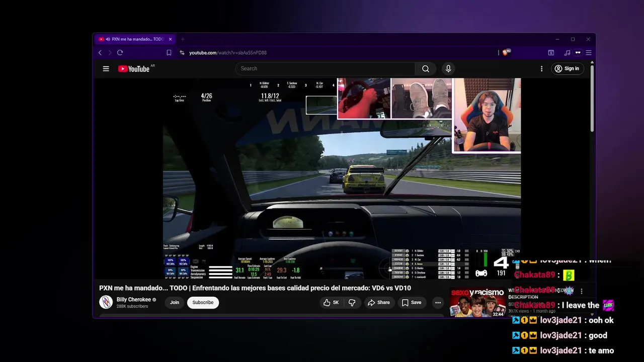This screenshot has width=644, height=362.
Task: Click lov3jade21 ooh ok chat message
Action: pyautogui.click(x=562, y=320)
